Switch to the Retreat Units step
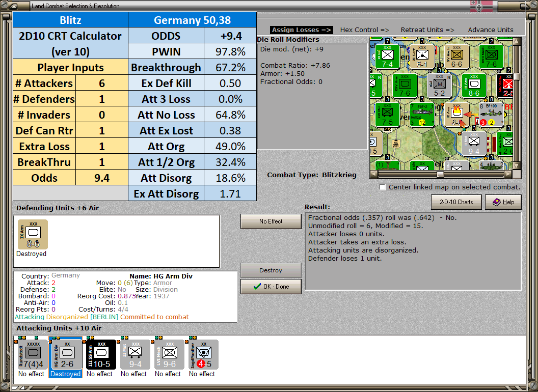The height and width of the screenshot is (392, 538). [427, 30]
